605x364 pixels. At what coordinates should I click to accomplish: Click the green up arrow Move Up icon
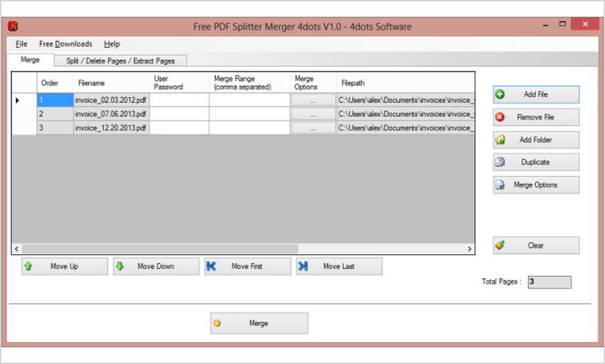pyautogui.click(x=28, y=266)
